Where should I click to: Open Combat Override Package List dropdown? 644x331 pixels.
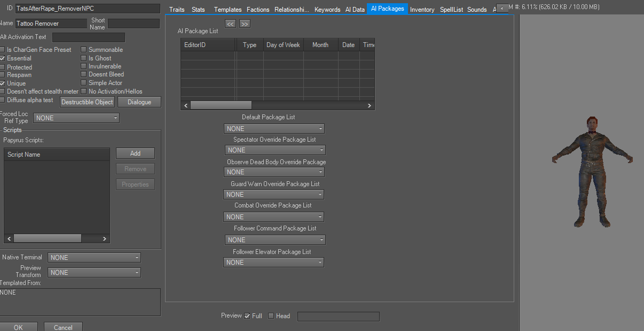[273, 217]
